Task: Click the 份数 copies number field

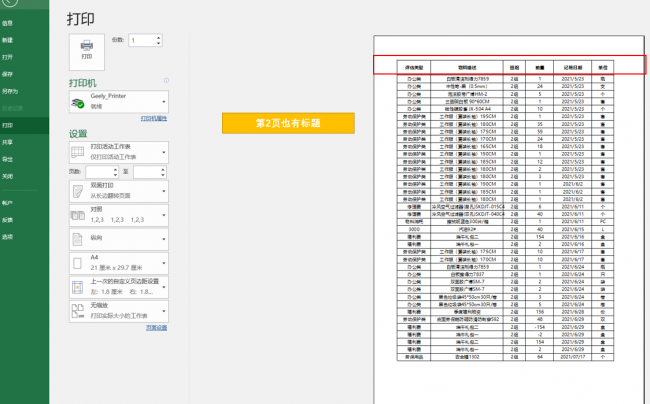Action: coord(142,41)
